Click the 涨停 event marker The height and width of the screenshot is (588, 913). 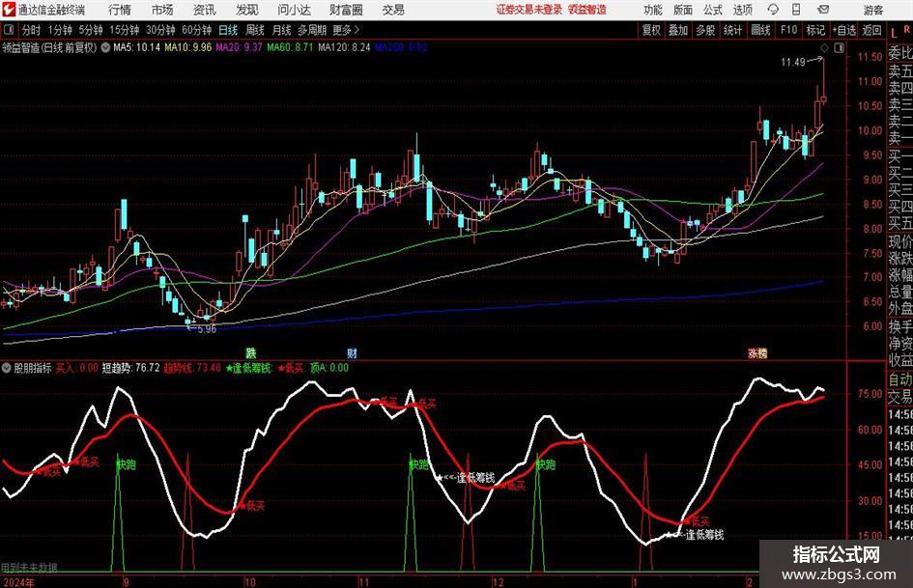[x=757, y=352]
